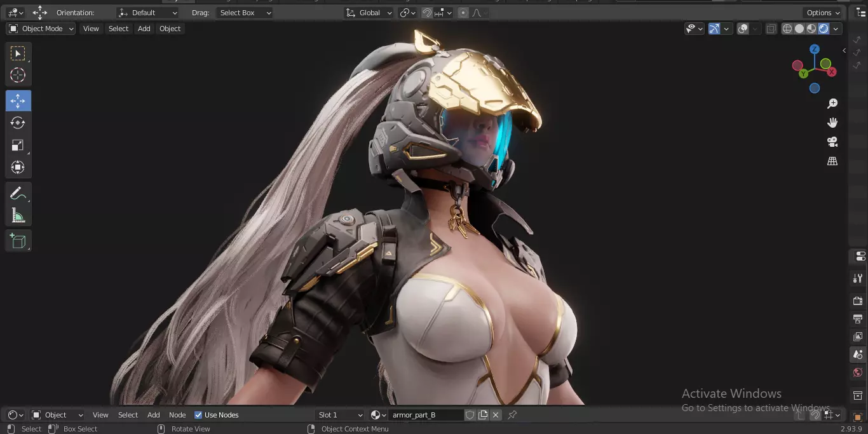Image resolution: width=868 pixels, height=434 pixels.
Task: Click the Y axis on navigation gizmo
Action: [x=804, y=73]
